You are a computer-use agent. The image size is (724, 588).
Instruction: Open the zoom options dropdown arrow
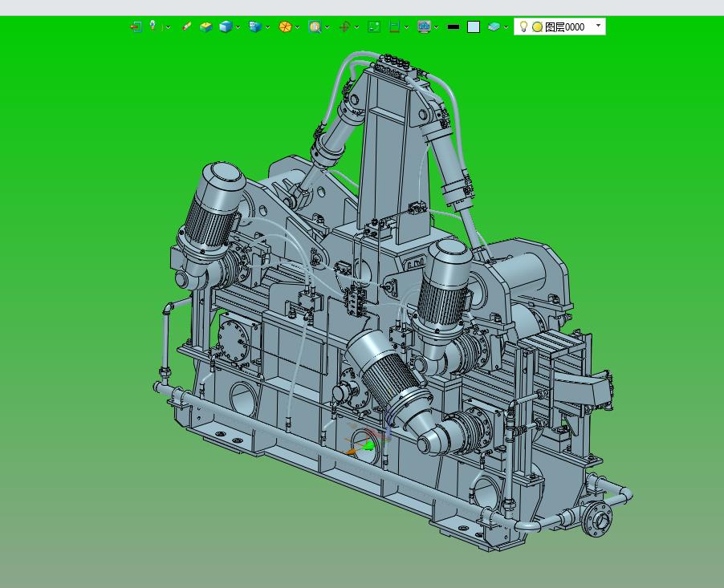pyautogui.click(x=327, y=27)
